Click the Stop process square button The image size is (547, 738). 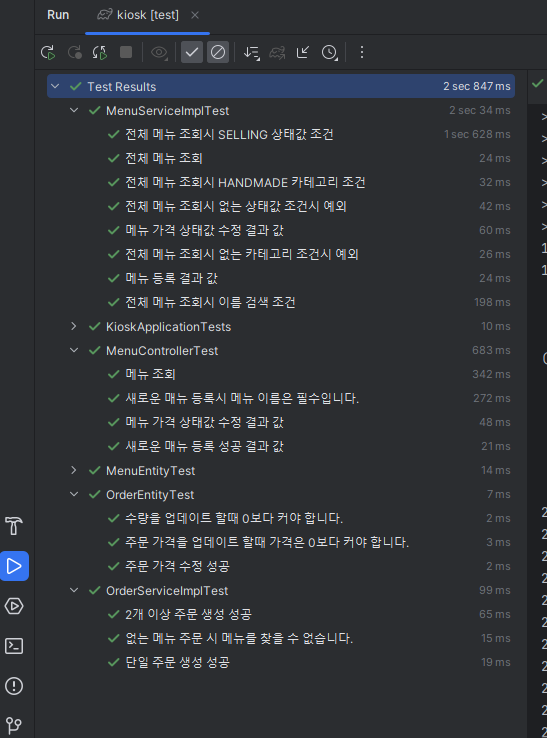click(126, 52)
